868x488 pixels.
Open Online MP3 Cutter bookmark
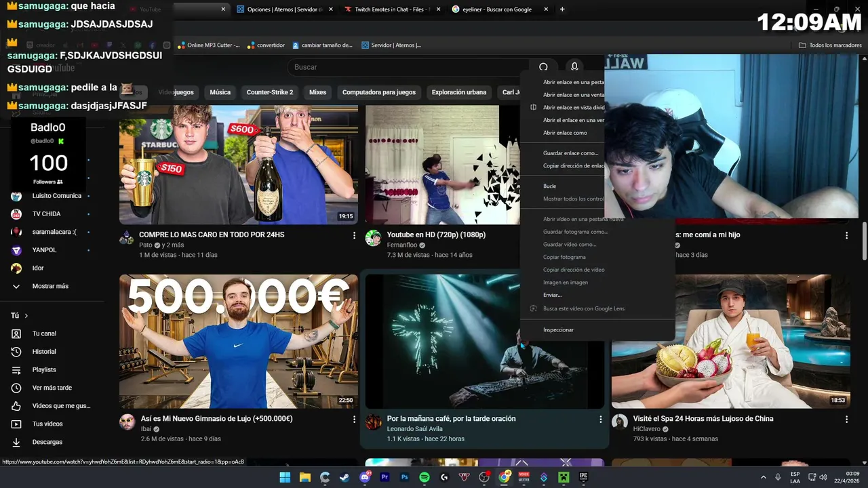208,45
